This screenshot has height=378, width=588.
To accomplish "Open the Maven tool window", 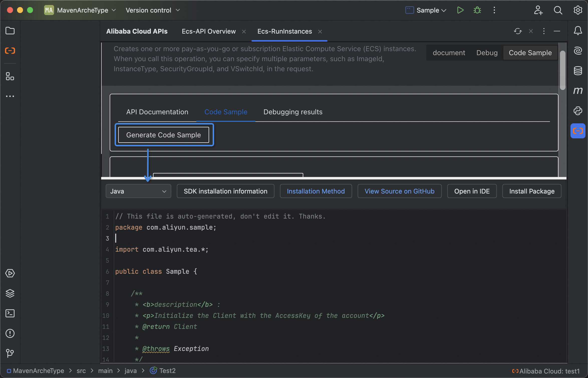I will coord(578,90).
